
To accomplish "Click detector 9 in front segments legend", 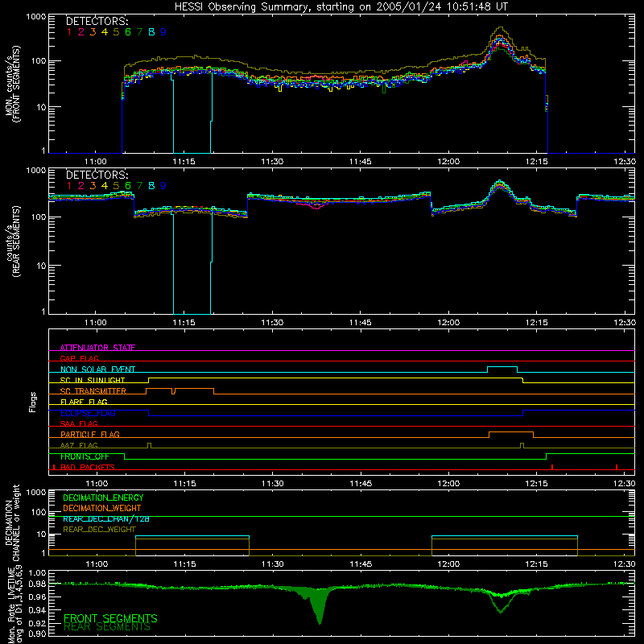I will 163,32.
